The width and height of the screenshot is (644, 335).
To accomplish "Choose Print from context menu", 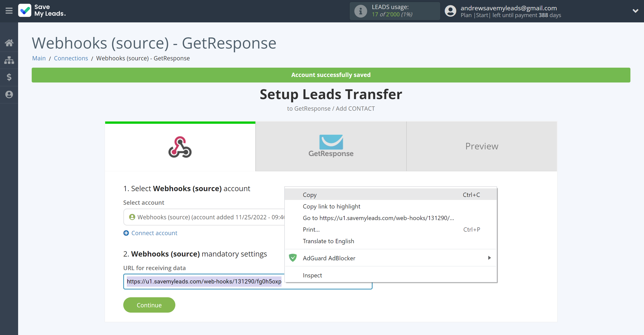I will point(391,229).
